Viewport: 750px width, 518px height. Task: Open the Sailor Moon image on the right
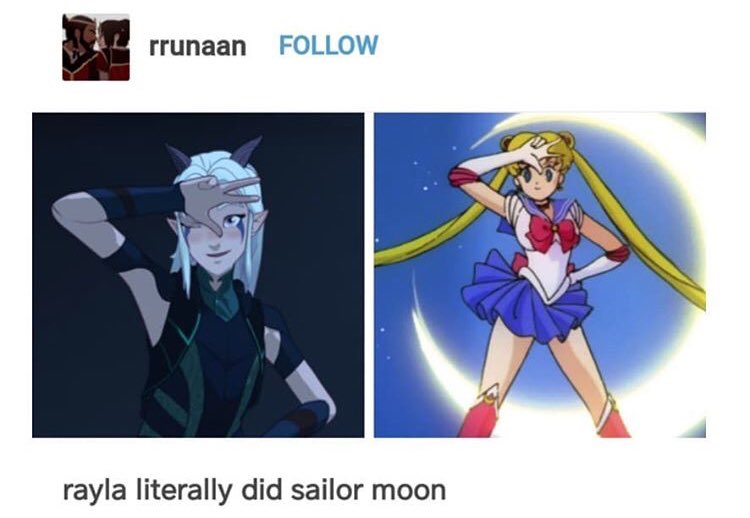(540, 275)
